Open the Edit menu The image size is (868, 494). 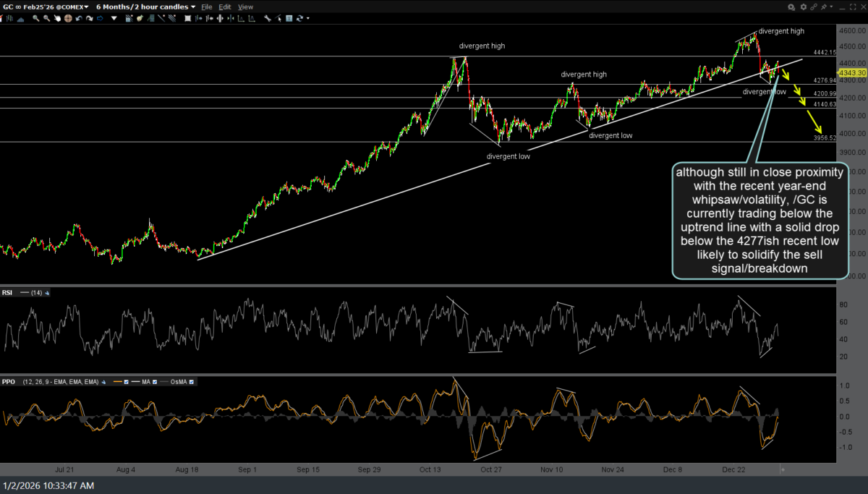225,7
